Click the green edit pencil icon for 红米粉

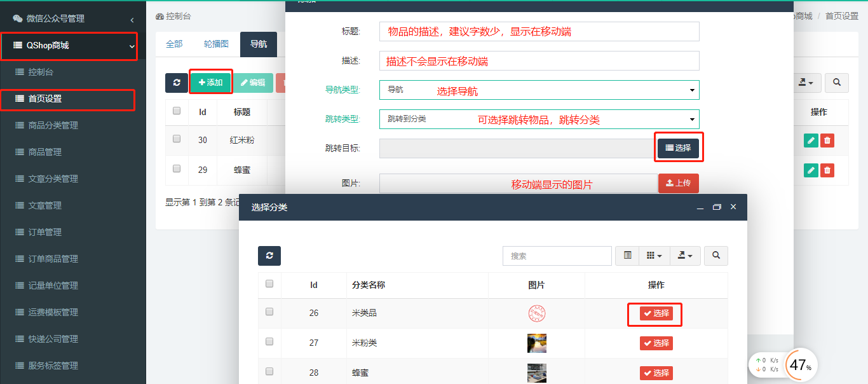tap(811, 141)
